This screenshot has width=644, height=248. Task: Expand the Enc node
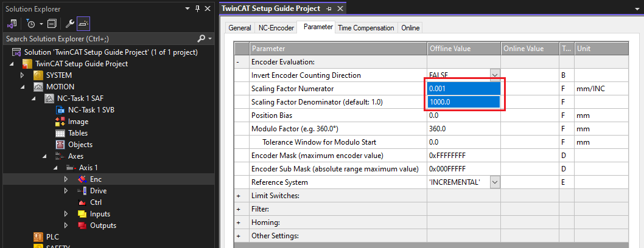click(66, 179)
